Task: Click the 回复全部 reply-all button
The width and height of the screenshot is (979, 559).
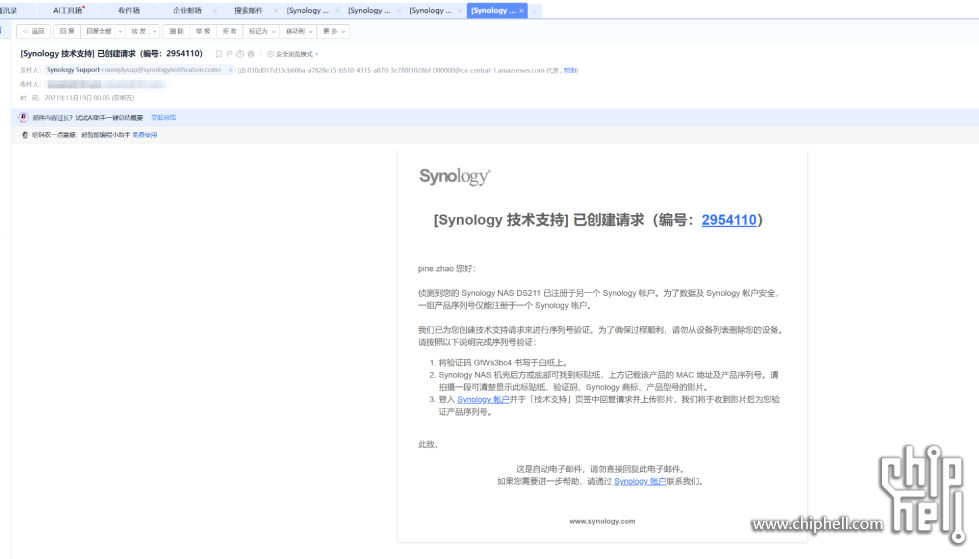Action: tap(99, 31)
